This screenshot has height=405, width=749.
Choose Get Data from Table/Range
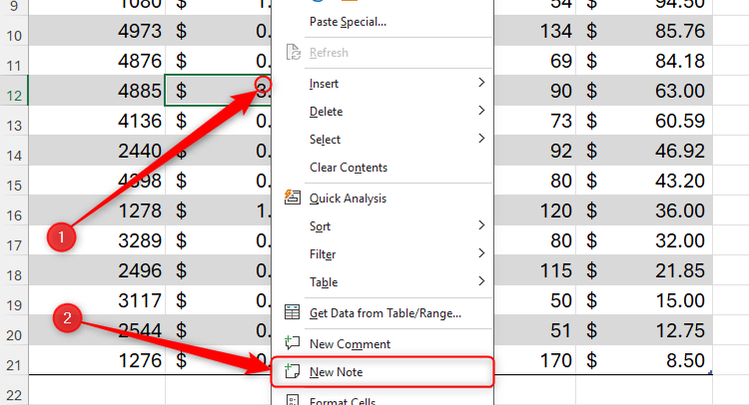pos(383,313)
